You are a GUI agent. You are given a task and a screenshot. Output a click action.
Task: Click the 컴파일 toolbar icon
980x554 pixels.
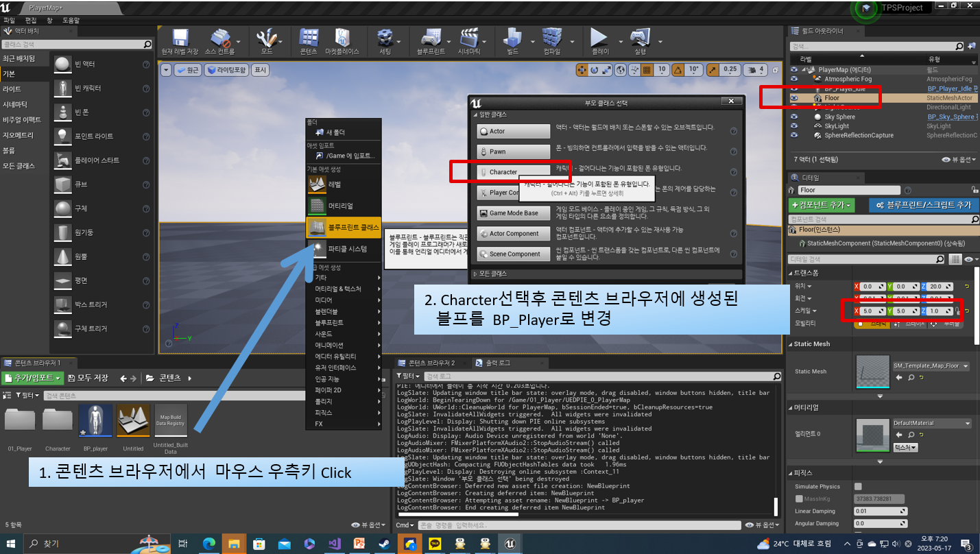coord(551,38)
